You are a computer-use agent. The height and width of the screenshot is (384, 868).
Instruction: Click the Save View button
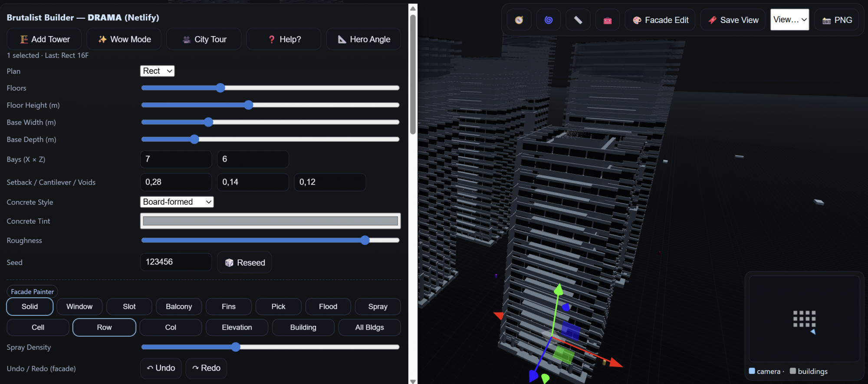[733, 20]
